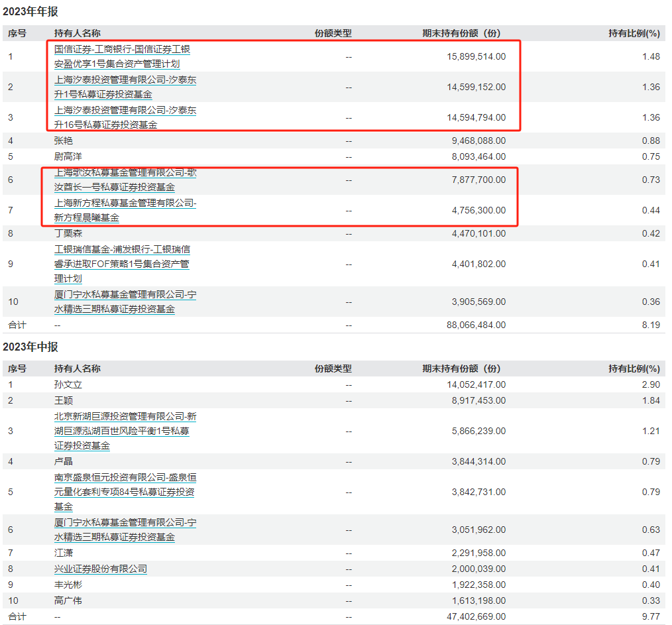Select share value 1,922,358.00
Viewport: 672px width, 625px height.
(478, 585)
